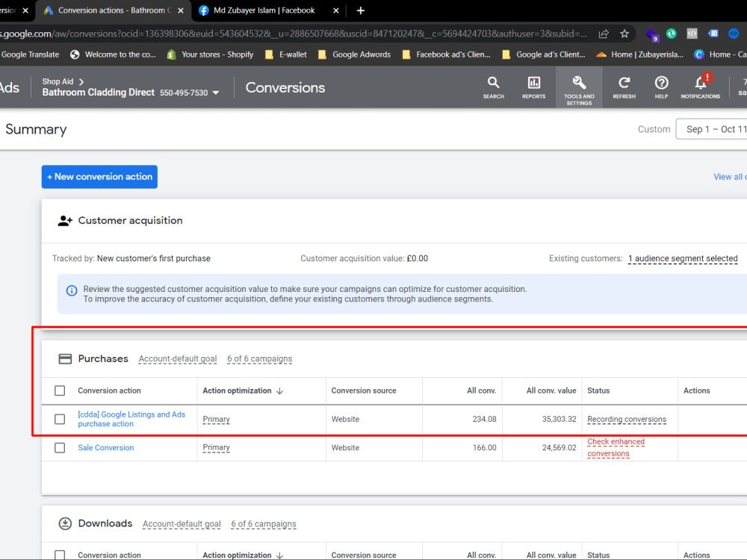Click Check enhanced conversions status link
The image size is (747, 560).
point(616,447)
